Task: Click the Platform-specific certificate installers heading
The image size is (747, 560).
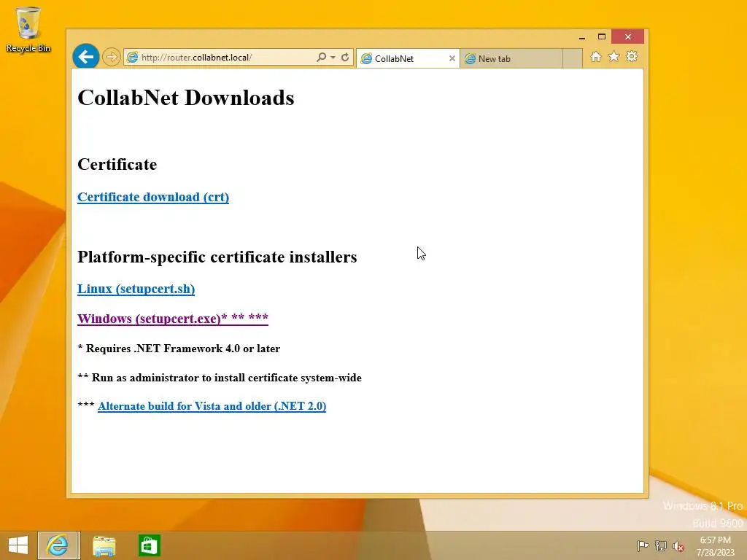Action: tap(217, 257)
